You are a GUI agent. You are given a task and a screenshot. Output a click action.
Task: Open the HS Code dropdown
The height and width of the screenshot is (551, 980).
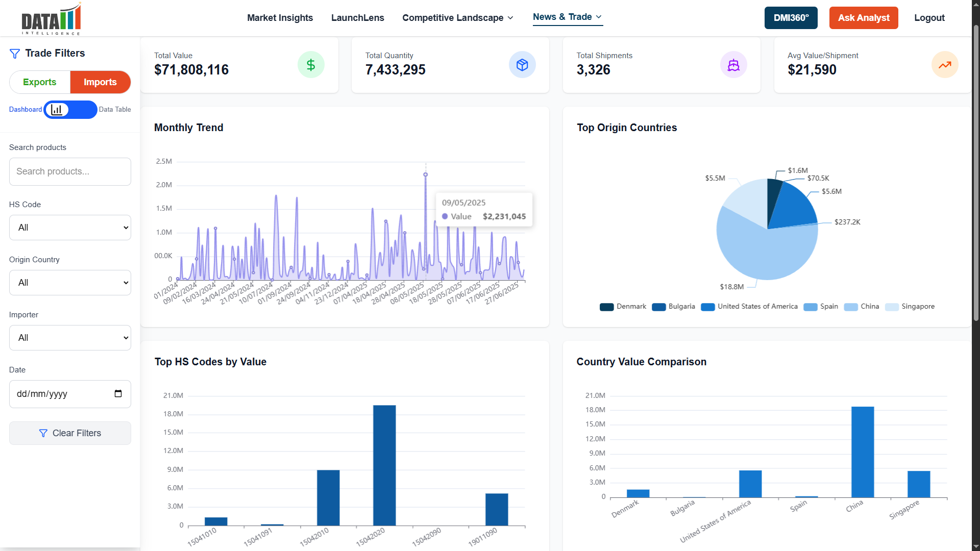pyautogui.click(x=70, y=228)
